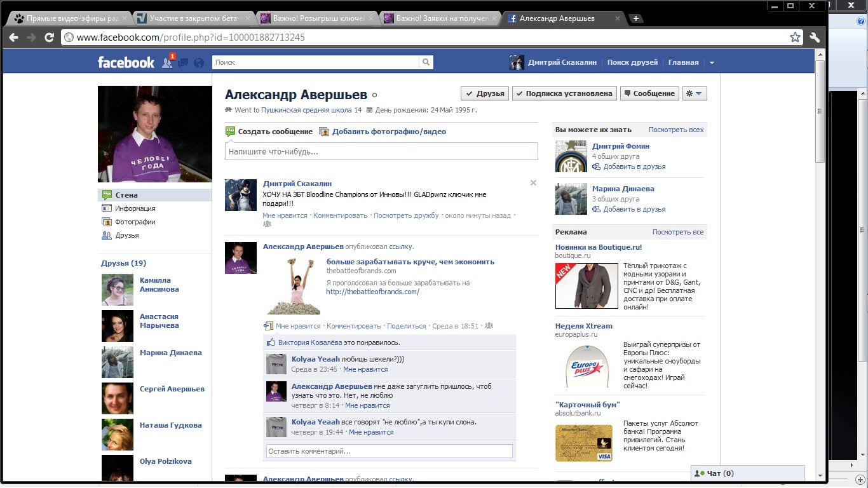
Task: Like Kolyaa Yeaah's comment about шекели
Action: [365, 369]
